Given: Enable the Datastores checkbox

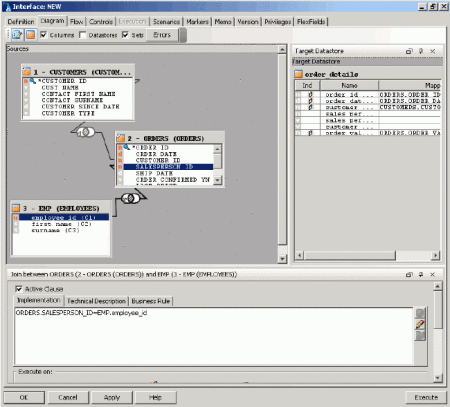Looking at the screenshot, I should (x=83, y=35).
